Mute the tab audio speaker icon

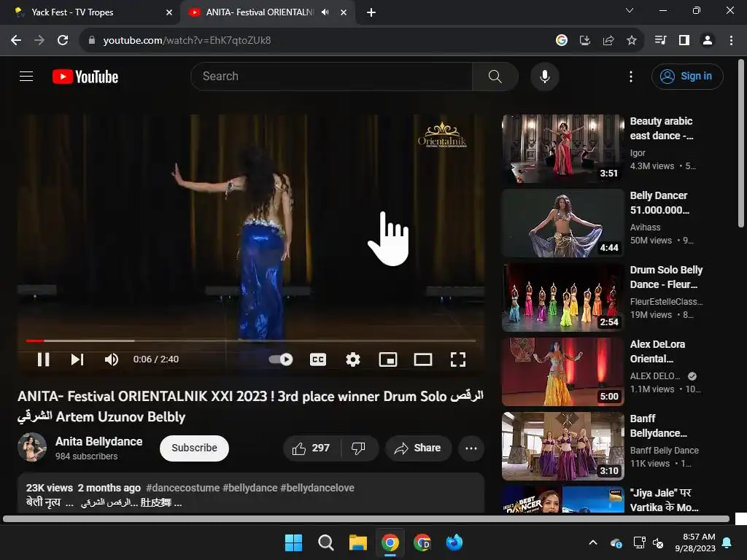coord(325,12)
